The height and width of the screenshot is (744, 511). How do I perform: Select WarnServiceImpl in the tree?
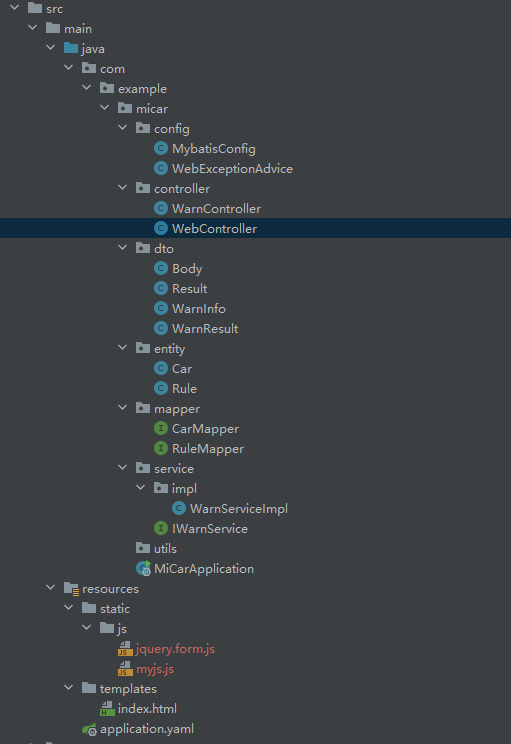point(239,509)
